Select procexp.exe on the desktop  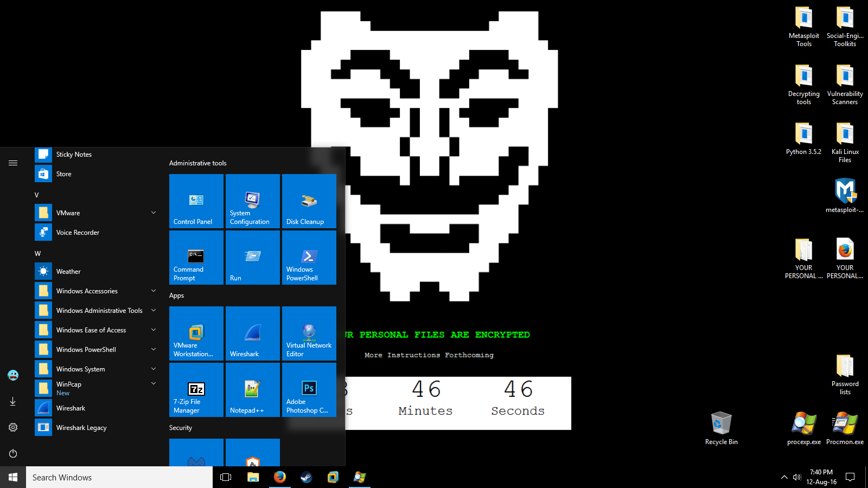coord(804,428)
